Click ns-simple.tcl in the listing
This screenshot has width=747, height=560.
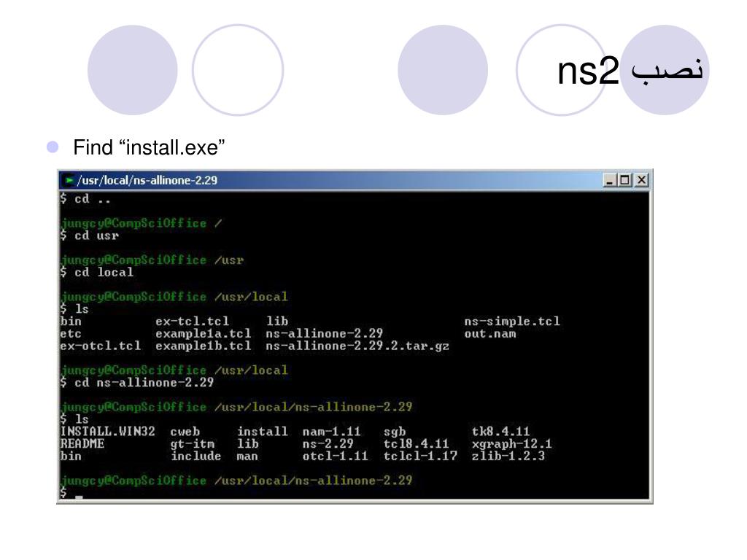(x=512, y=322)
